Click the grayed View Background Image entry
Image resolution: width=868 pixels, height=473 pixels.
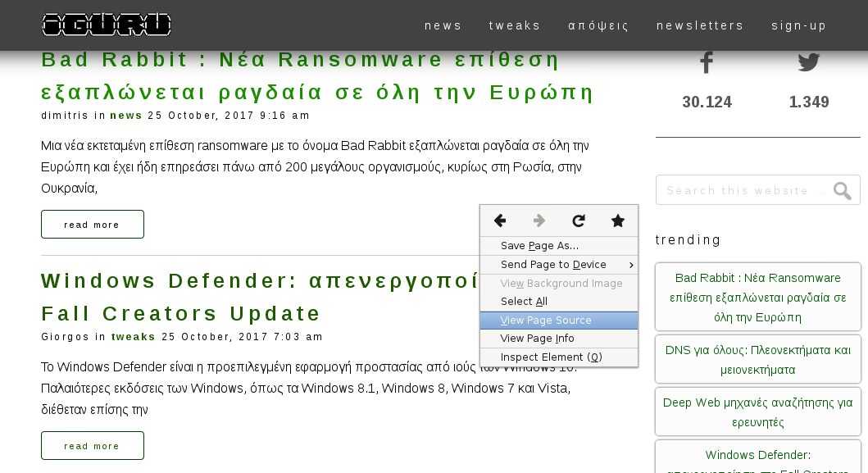click(559, 283)
